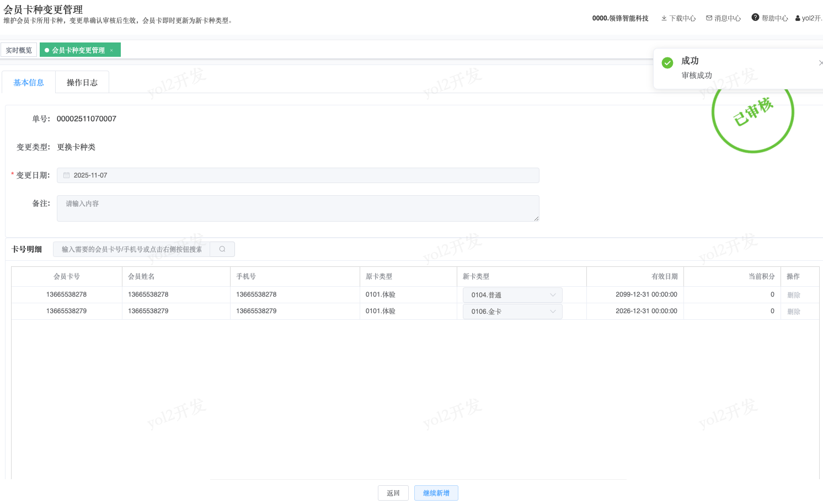Screen dimensions: 823x504
Task: Click the 卡号明细 section title
Action: pos(26,249)
